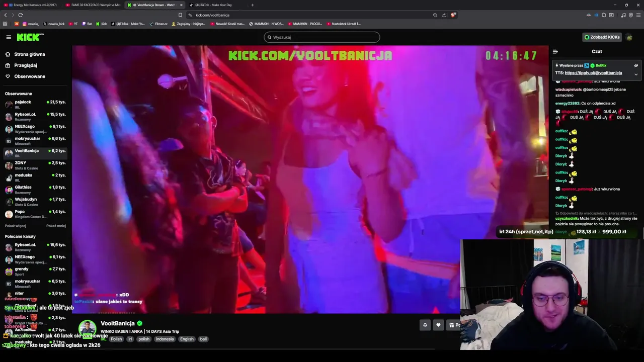Screen dimensions: 644x362
Task: Open the apps grid in bookmarks bar
Action: coord(5,24)
